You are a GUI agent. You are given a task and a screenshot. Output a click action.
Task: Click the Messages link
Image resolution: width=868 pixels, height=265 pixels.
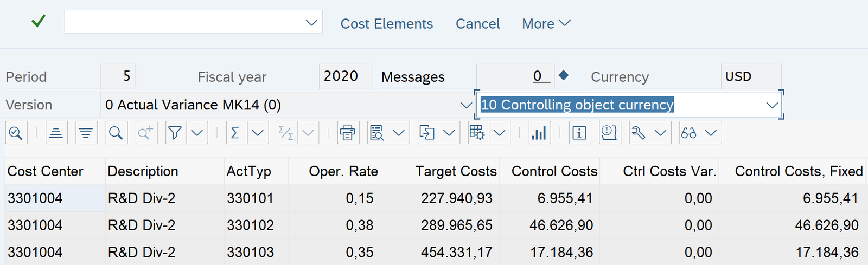(413, 77)
